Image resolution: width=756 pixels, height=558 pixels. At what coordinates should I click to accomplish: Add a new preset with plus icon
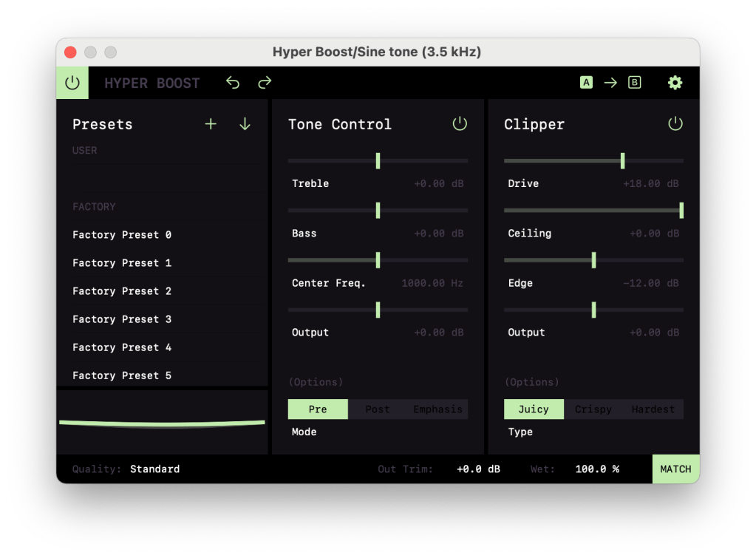coord(211,124)
